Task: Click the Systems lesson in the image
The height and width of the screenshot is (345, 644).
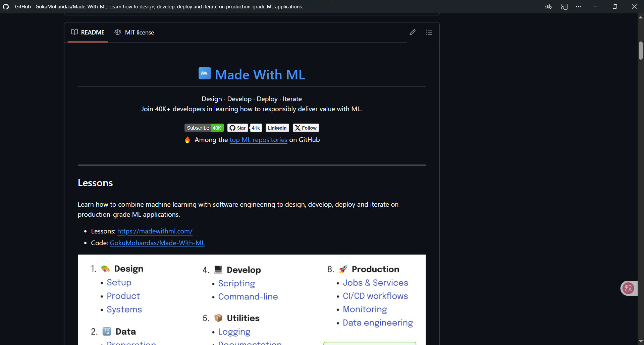Action: pos(124,309)
